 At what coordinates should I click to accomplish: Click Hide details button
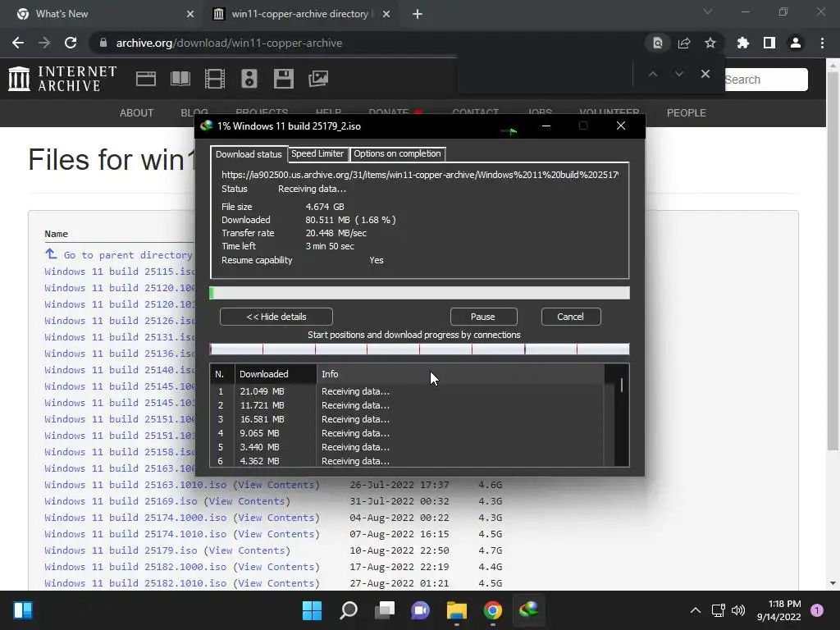point(276,317)
